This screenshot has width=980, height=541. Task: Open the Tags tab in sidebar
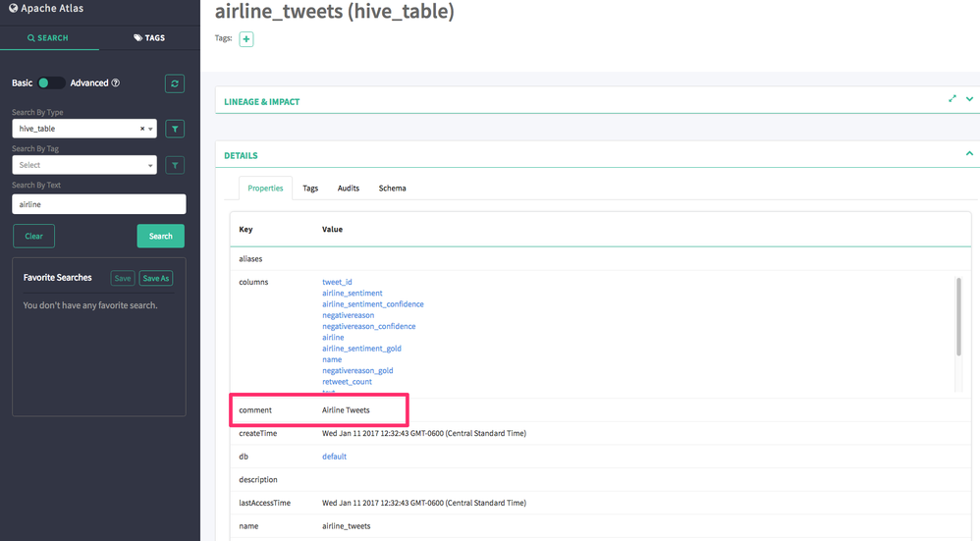[149, 38]
